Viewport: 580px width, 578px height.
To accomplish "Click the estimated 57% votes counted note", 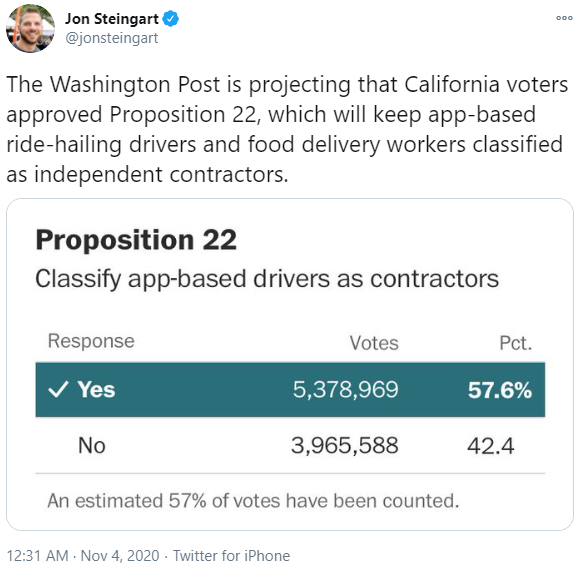I will 253,501.
